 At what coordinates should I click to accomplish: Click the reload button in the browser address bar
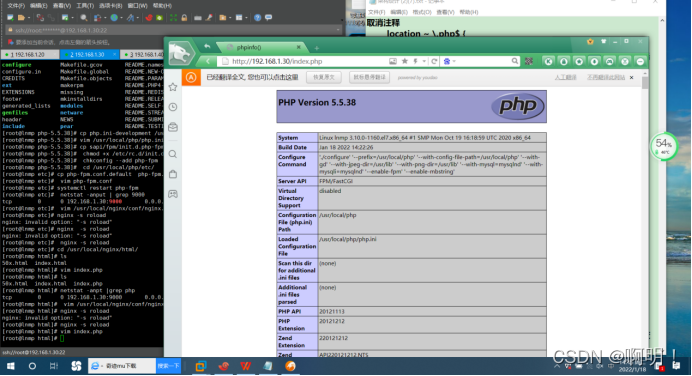pyautogui.click(x=434, y=61)
